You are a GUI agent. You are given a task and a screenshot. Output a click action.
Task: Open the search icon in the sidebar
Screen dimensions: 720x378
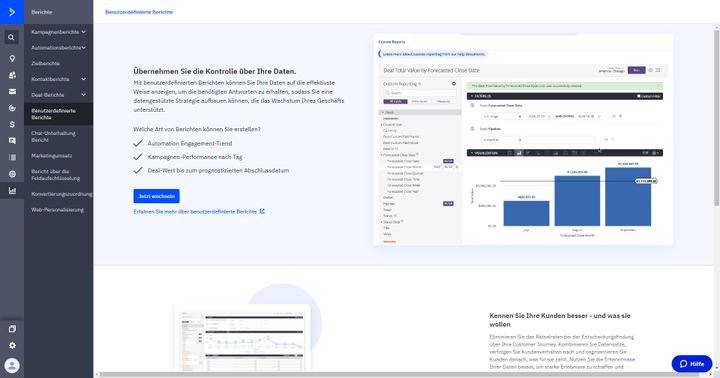(x=11, y=37)
